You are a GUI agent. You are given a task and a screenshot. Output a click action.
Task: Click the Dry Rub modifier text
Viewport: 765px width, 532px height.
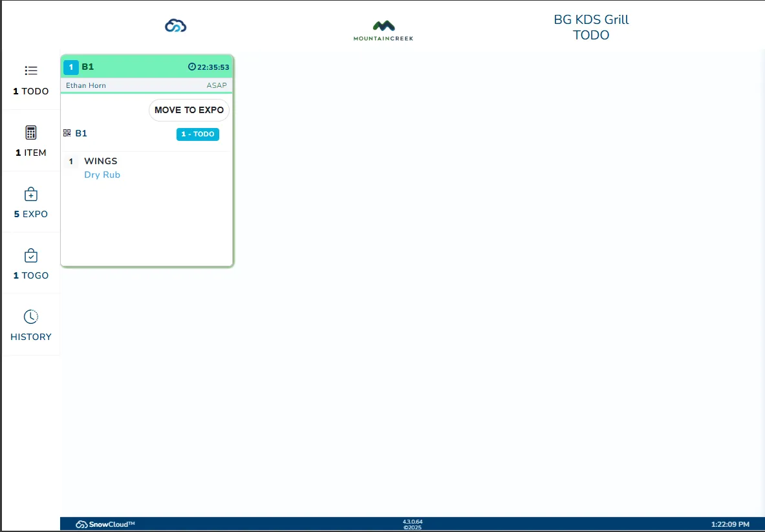(102, 175)
